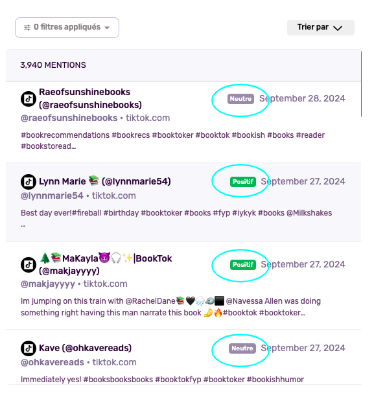Screen dimensions: 369x393
Task: Click the Trier par chevron arrow
Action: [338, 28]
